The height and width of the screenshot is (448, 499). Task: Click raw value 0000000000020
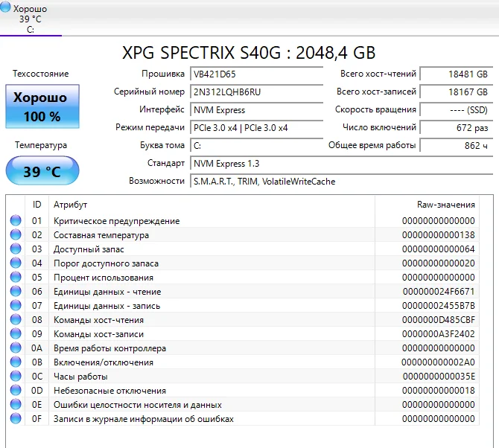438,263
